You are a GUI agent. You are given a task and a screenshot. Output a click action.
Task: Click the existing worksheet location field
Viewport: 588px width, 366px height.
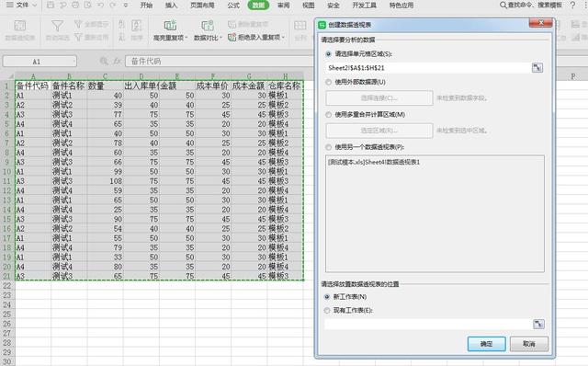428,324
